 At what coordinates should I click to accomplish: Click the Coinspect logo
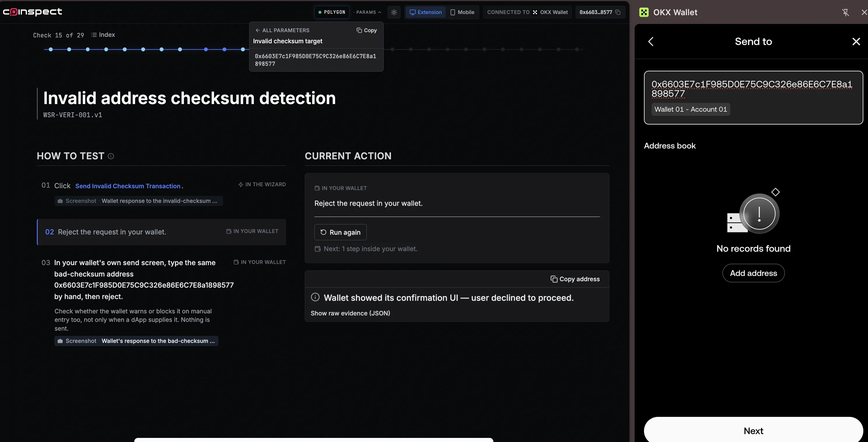click(32, 12)
